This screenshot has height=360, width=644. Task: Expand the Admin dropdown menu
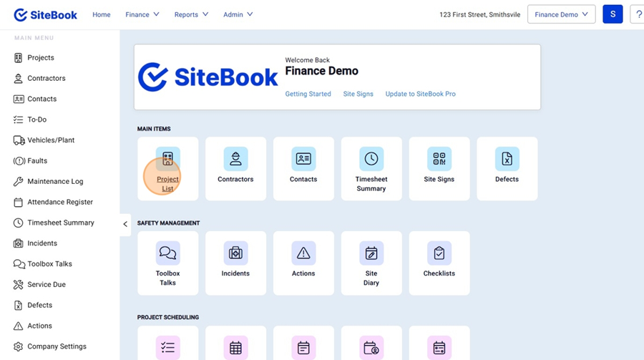click(238, 14)
